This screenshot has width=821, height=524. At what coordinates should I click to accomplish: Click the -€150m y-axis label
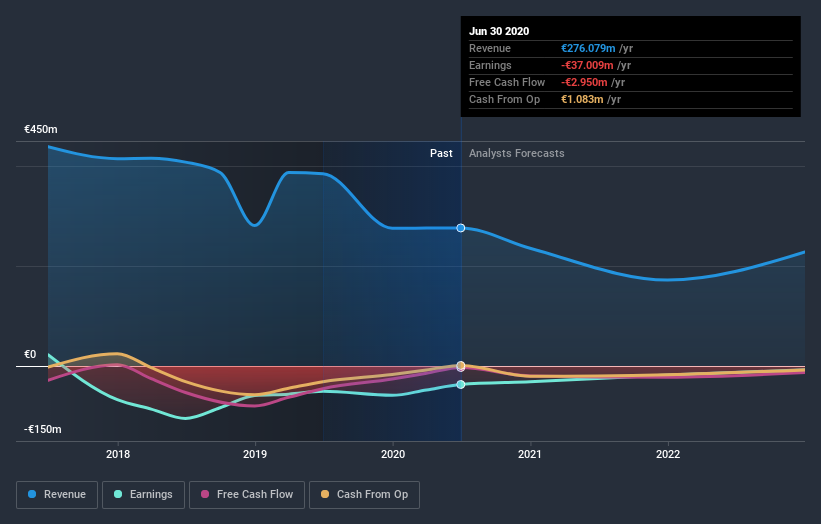point(42,429)
